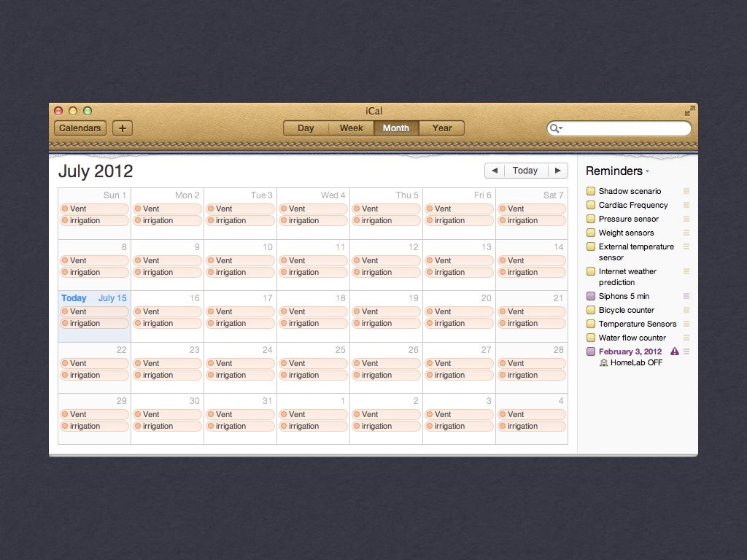Screen dimensions: 747x560
Task: Click the priority icon next to Shadow scenario
Action: [686, 191]
